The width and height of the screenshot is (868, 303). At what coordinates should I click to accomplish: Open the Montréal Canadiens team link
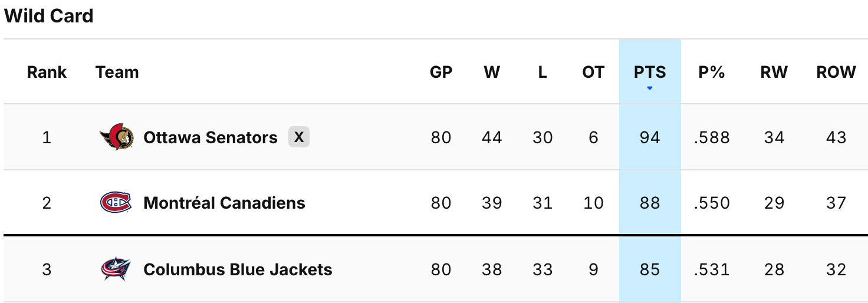224,203
